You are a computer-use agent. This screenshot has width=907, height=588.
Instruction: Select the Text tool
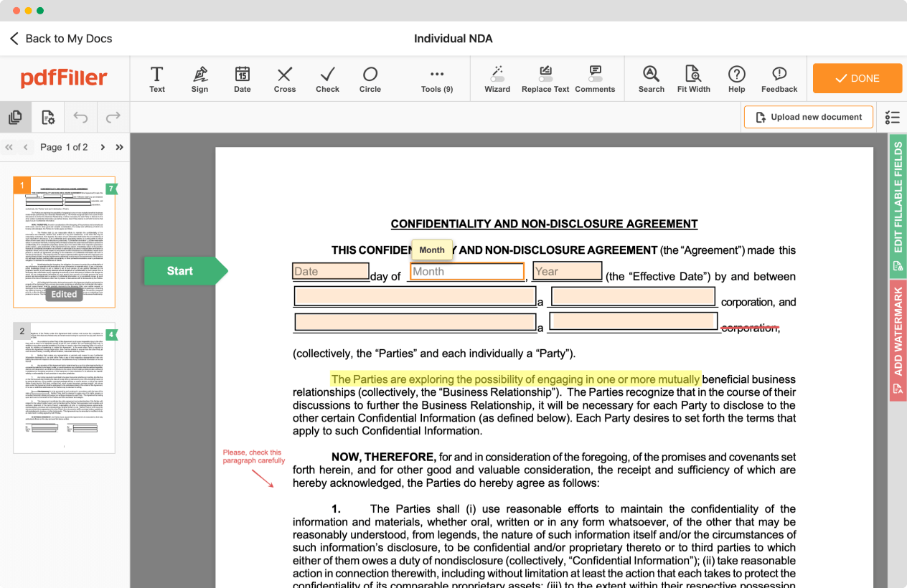click(156, 78)
